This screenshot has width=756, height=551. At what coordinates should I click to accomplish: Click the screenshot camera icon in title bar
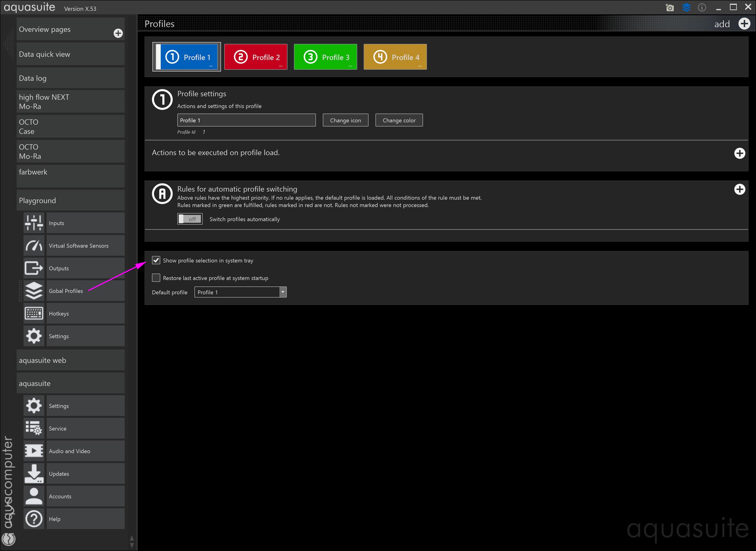(x=669, y=7)
